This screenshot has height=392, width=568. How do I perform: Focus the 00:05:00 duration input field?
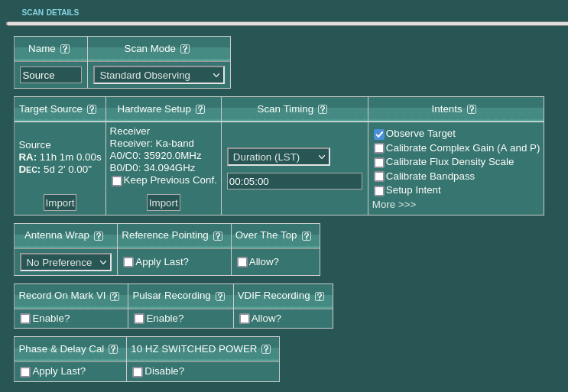point(294,181)
